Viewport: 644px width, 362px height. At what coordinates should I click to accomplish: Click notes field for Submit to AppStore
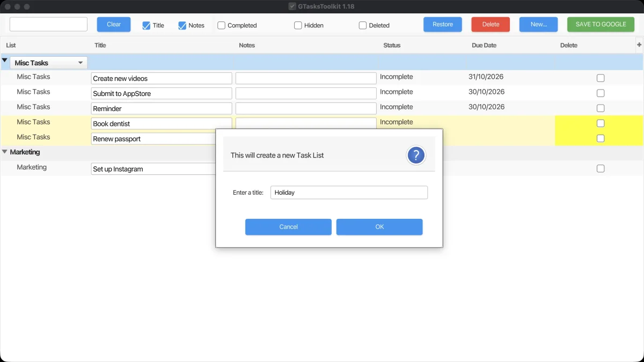pyautogui.click(x=306, y=93)
